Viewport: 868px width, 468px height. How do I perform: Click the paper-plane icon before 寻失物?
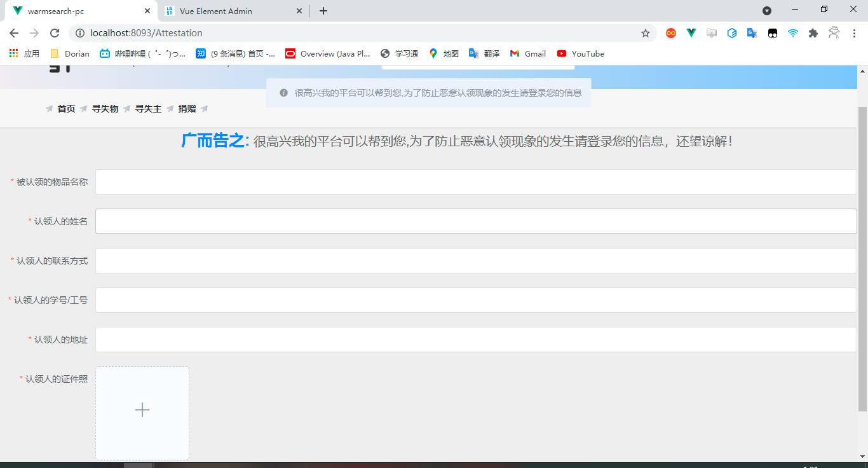(84, 109)
